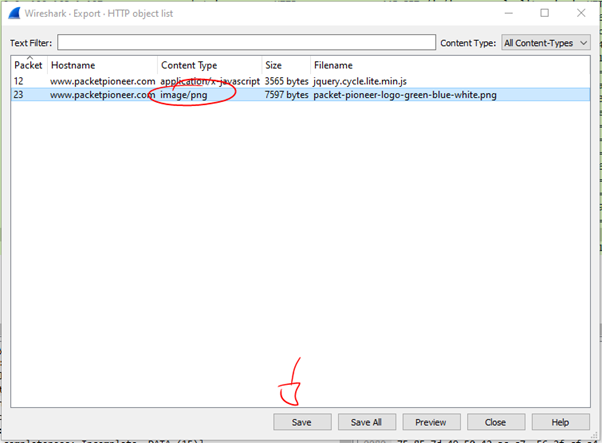Image resolution: width=602 pixels, height=443 pixels.
Task: Sort by the Hostname column header
Action: point(100,65)
